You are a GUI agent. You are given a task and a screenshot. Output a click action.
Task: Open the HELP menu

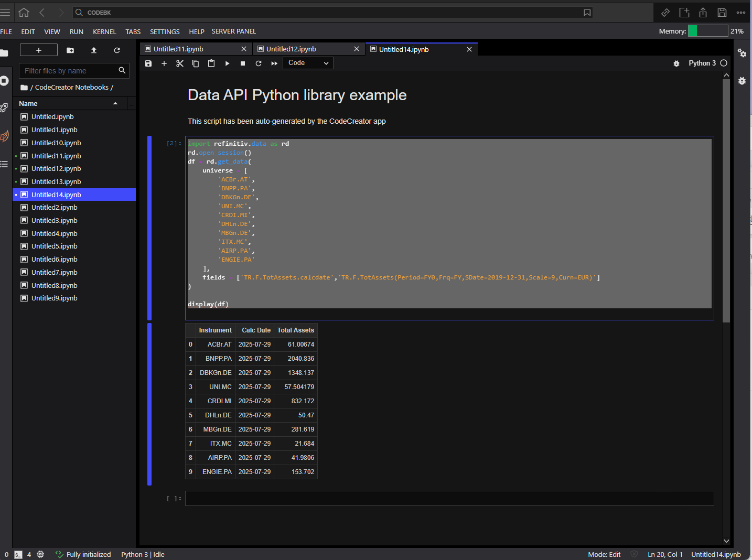(197, 31)
